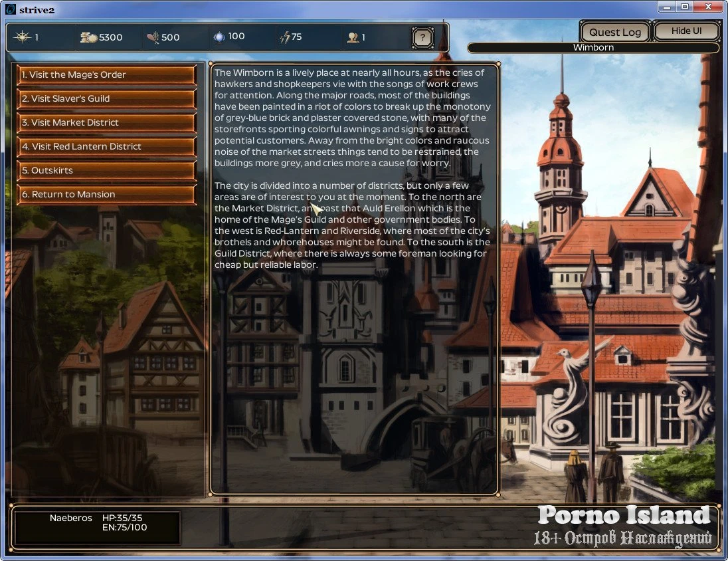Click the day counter sun icon

point(22,37)
